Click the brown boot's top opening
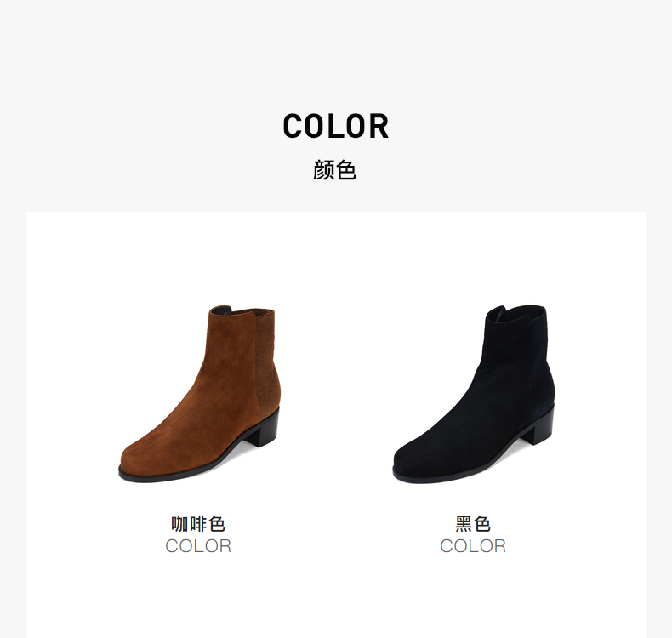This screenshot has height=638, width=672. [x=242, y=311]
